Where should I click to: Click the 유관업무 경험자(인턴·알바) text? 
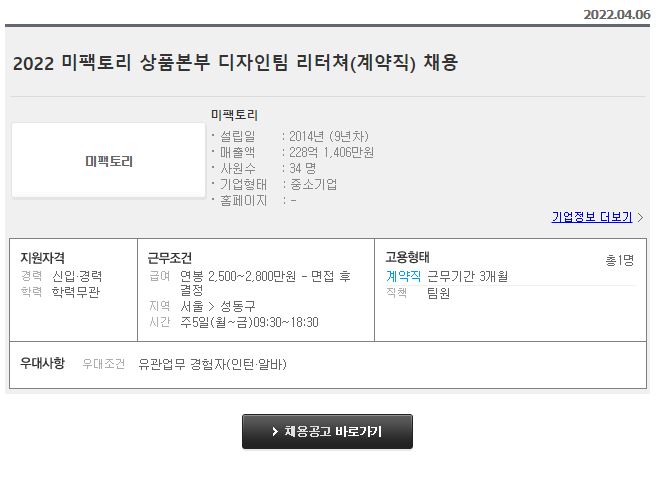(x=212, y=364)
